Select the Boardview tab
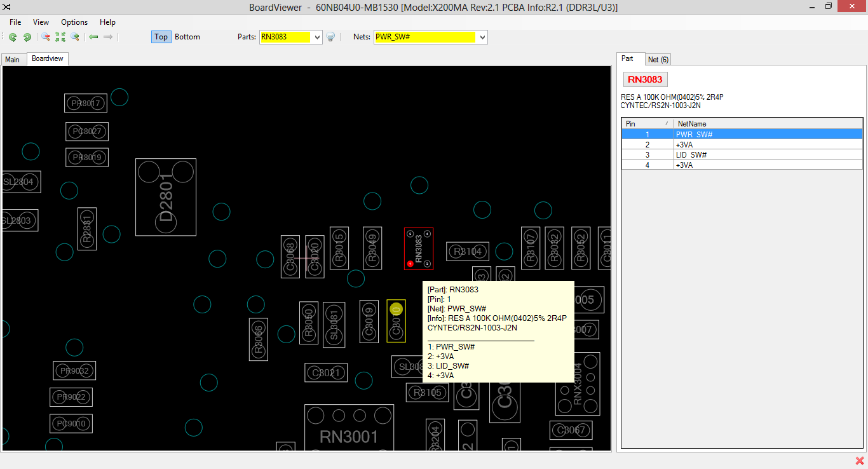 pyautogui.click(x=48, y=58)
